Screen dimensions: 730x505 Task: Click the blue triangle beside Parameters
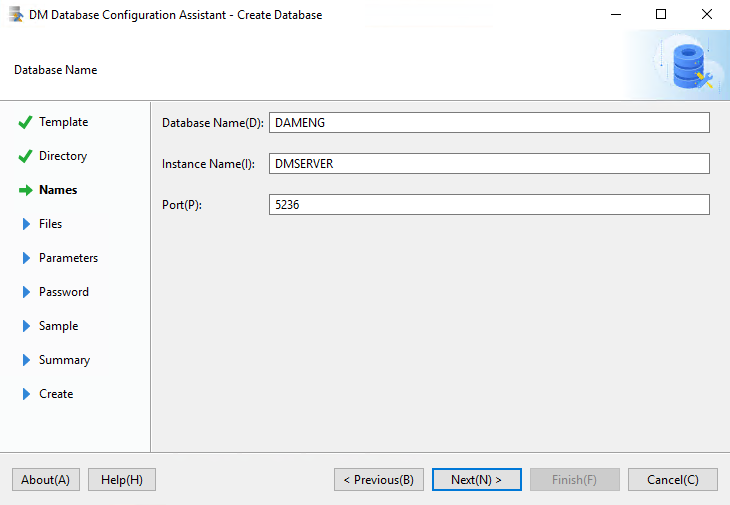(x=26, y=258)
